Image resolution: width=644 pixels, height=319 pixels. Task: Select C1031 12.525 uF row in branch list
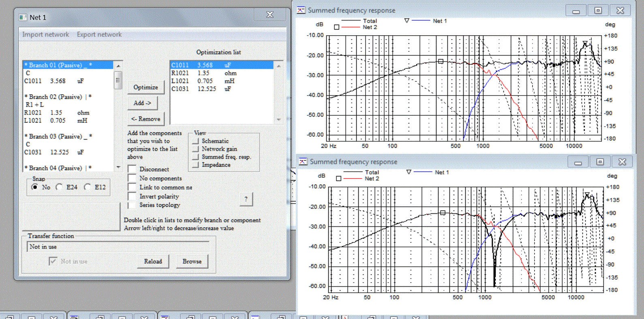click(68, 152)
